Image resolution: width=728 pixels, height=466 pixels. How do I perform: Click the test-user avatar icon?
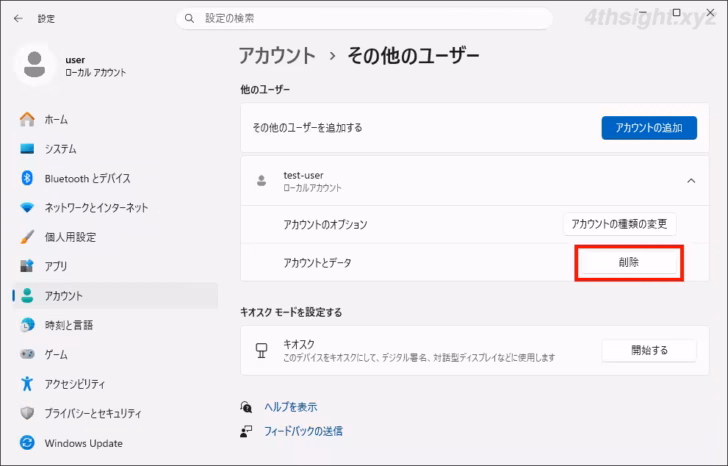[261, 181]
